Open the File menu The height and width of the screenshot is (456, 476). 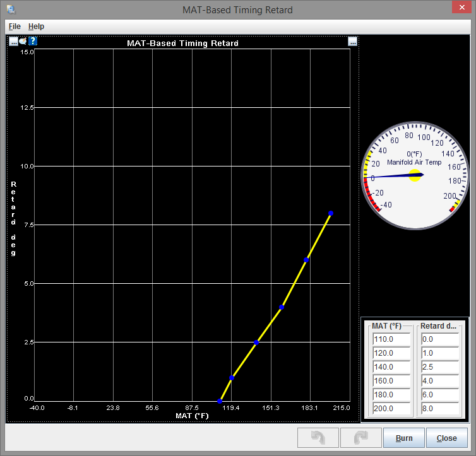pos(15,26)
